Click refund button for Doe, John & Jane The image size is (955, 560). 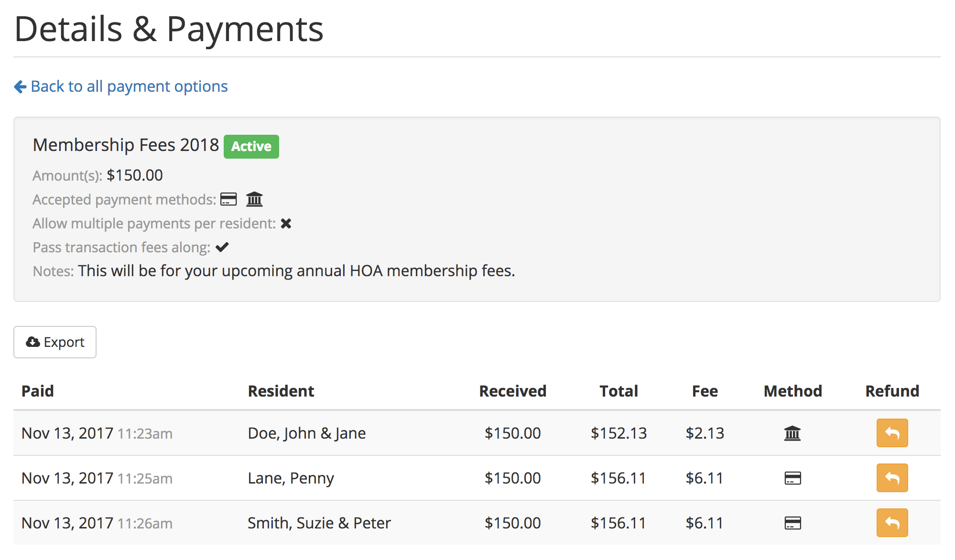pos(891,433)
